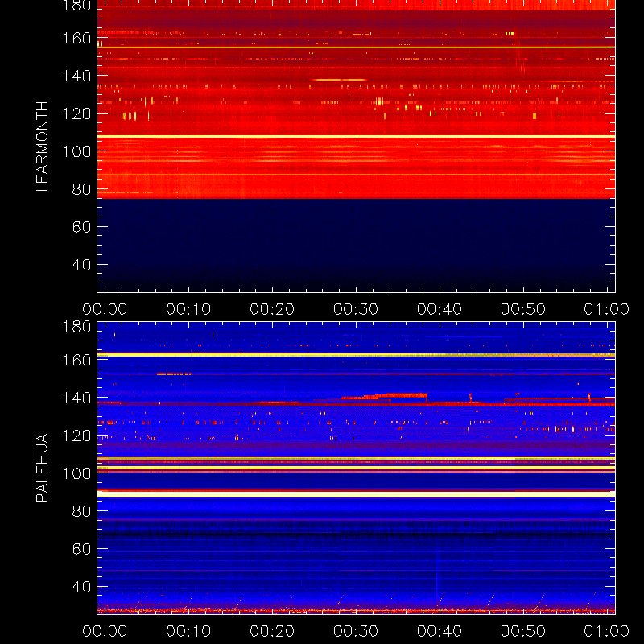Click the 40 frequency label on Learmonth axis
The image size is (644, 644).
coord(82,265)
